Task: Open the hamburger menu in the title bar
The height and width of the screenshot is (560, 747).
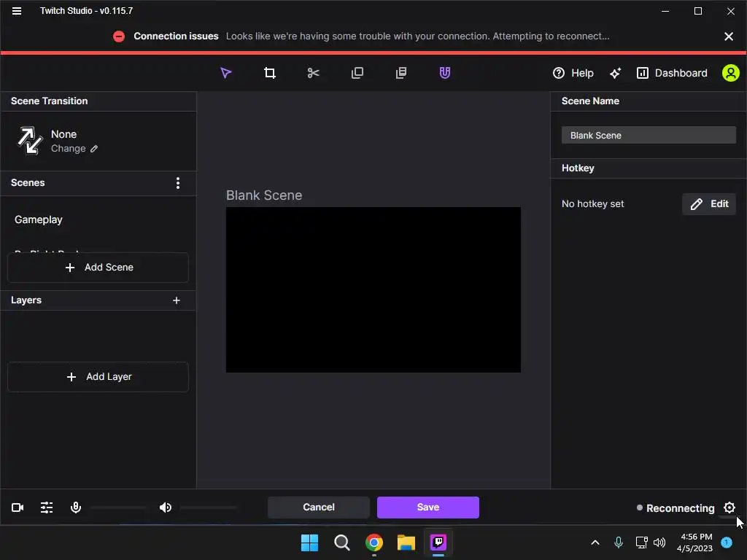Action: pyautogui.click(x=17, y=11)
